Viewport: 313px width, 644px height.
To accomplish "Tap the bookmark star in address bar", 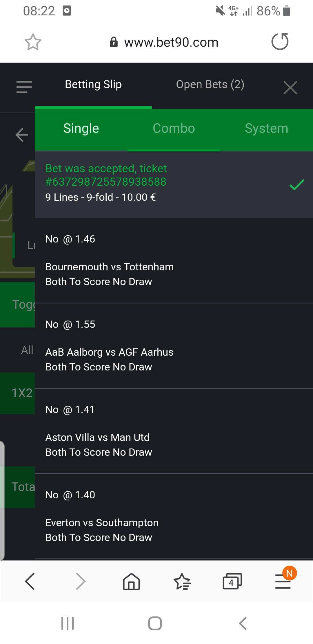I will point(33,42).
